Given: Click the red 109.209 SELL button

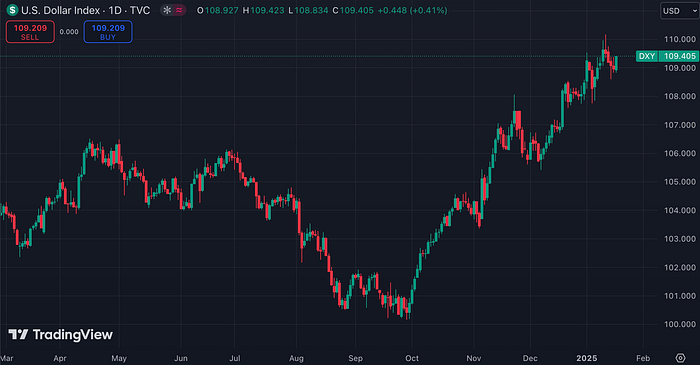Looking at the screenshot, I should pyautogui.click(x=30, y=32).
